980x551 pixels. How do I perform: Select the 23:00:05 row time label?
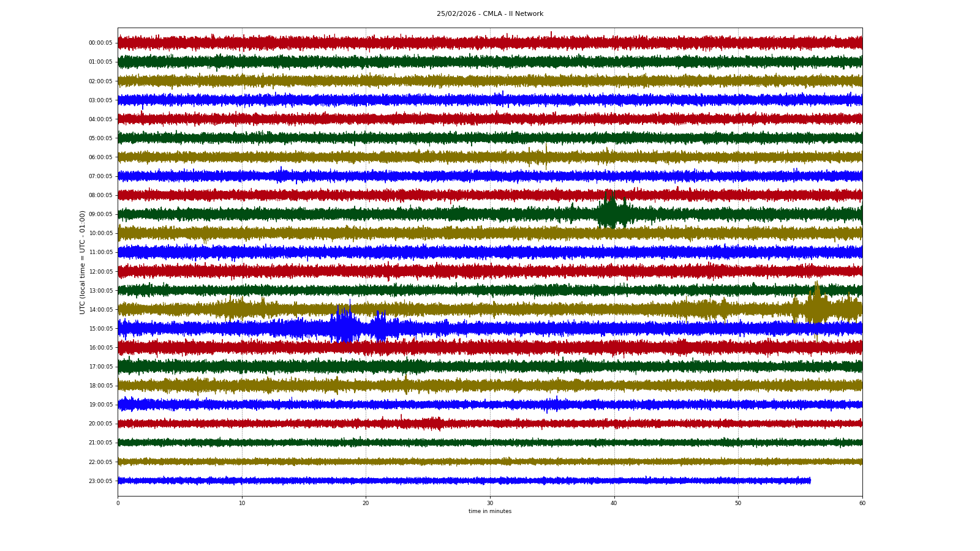[100, 481]
